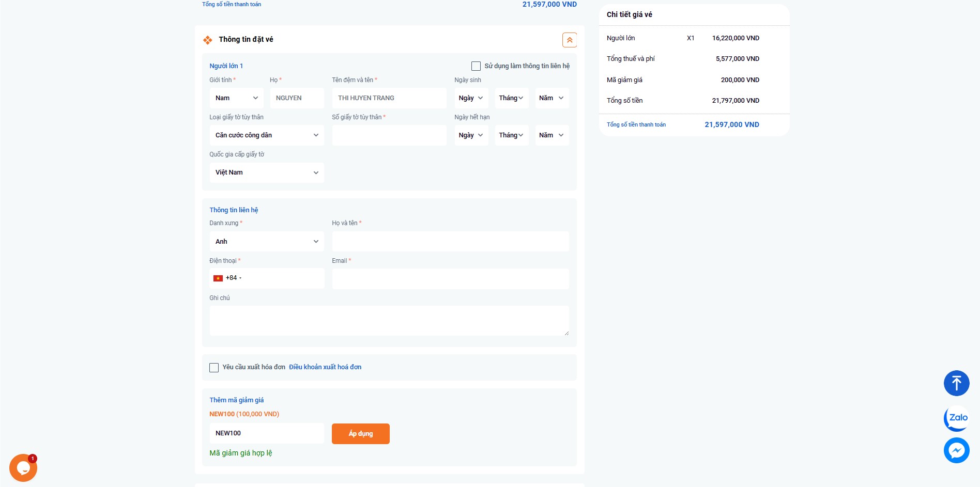Click the Số giấy tờ tùy thân field

[x=389, y=135]
